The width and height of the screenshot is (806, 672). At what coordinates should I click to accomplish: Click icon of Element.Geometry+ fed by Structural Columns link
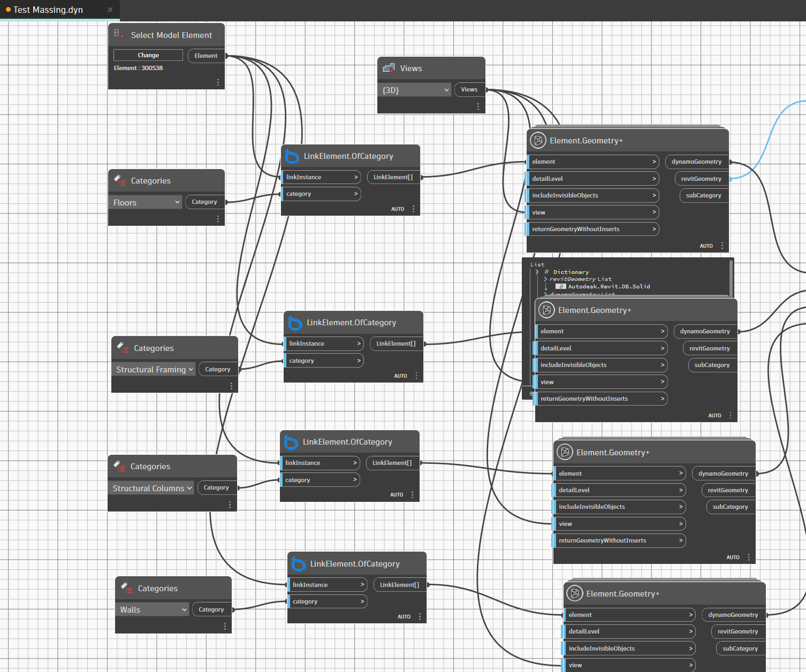(565, 452)
